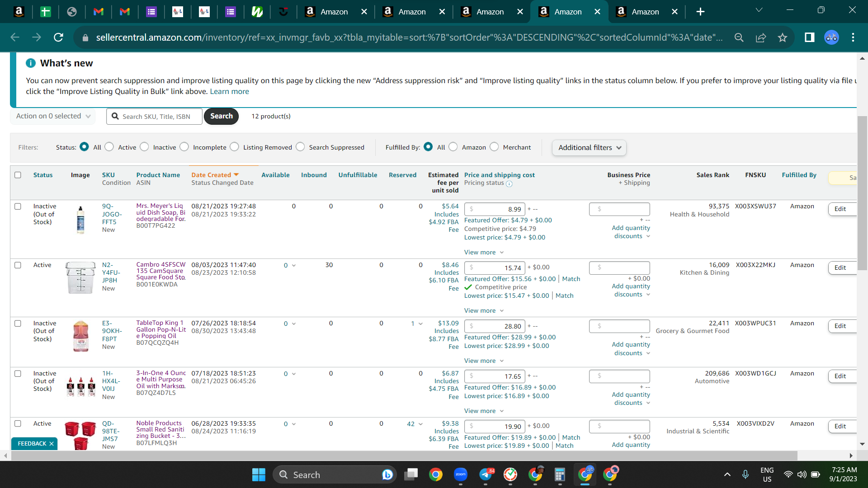Click the vertical page scrollbar thumb
This screenshot has height=488, width=868.
pyautogui.click(x=862, y=193)
